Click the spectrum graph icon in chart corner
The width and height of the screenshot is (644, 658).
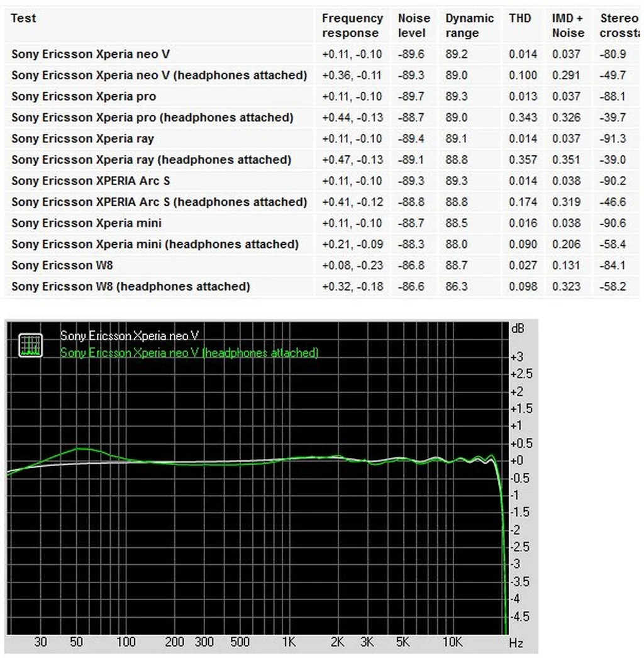(30, 345)
